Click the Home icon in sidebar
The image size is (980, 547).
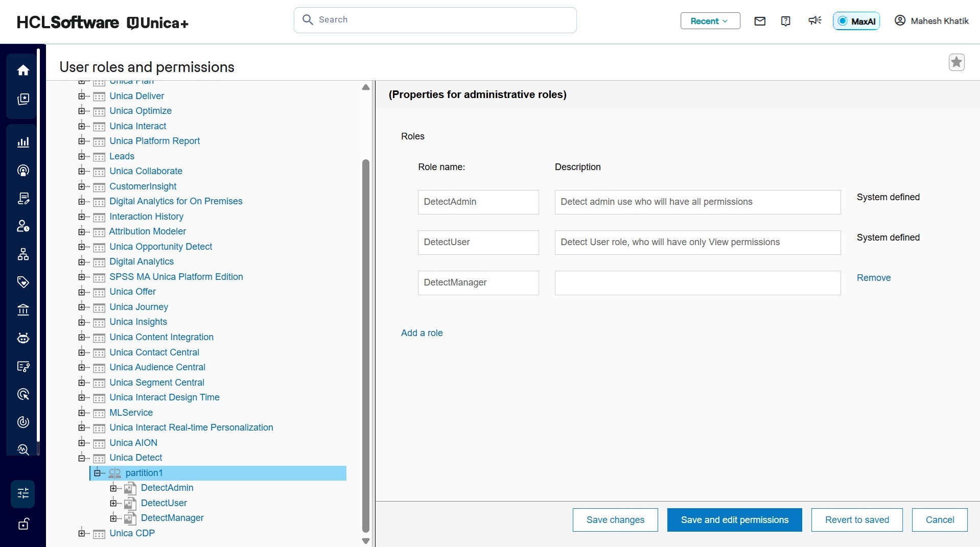click(x=23, y=70)
